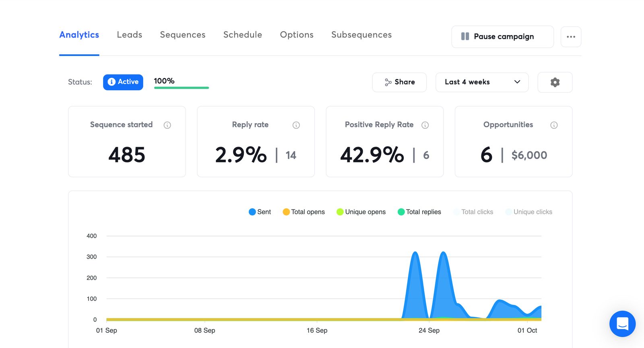Switch to the Analytics tab
This screenshot has height=348, width=644.
click(x=79, y=35)
